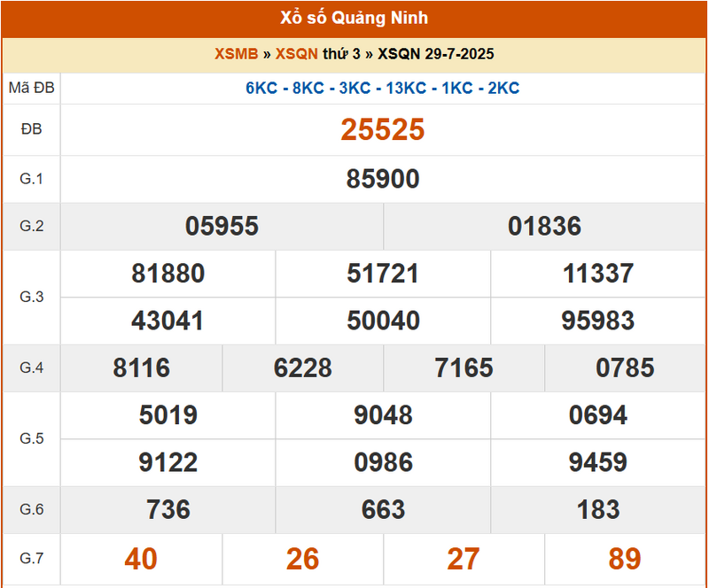This screenshot has width=709, height=588.
Task: Click G.3 number 81880
Action: point(168,274)
